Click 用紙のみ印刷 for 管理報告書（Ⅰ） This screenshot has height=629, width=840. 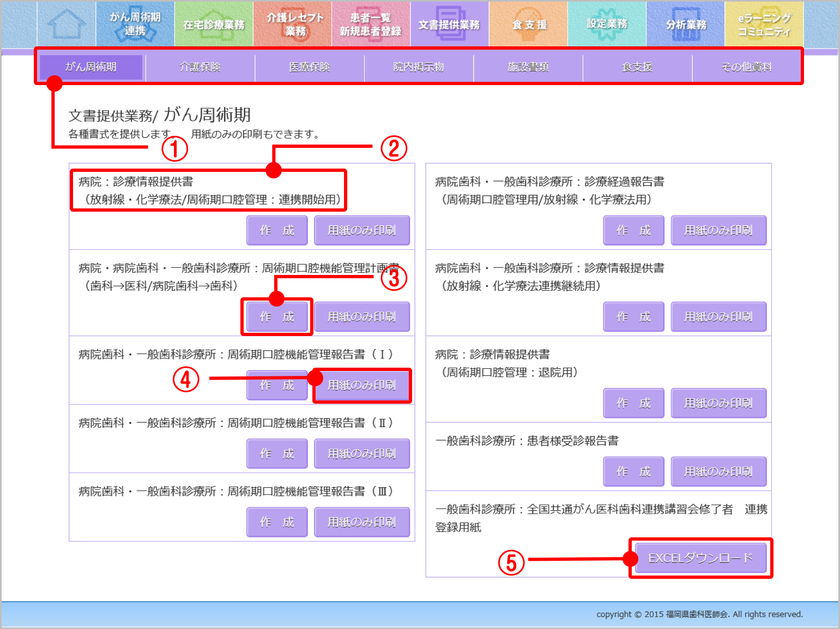[x=362, y=386]
